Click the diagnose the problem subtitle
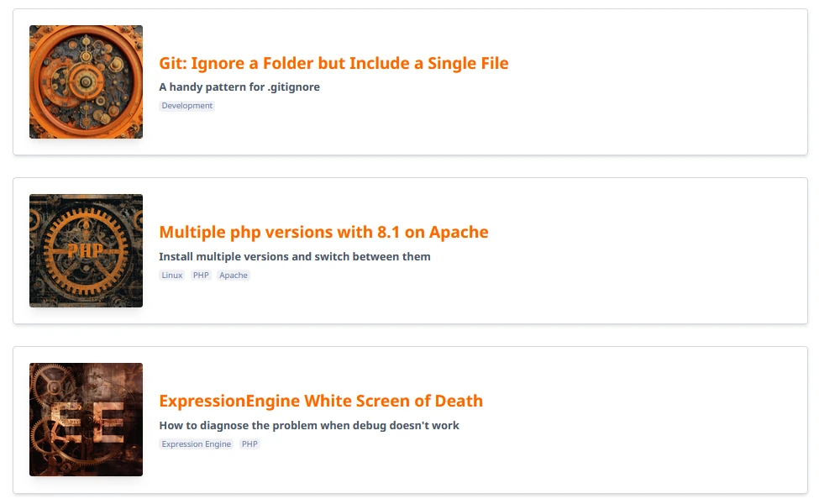Image resolution: width=819 pixels, height=504 pixels. 308,425
